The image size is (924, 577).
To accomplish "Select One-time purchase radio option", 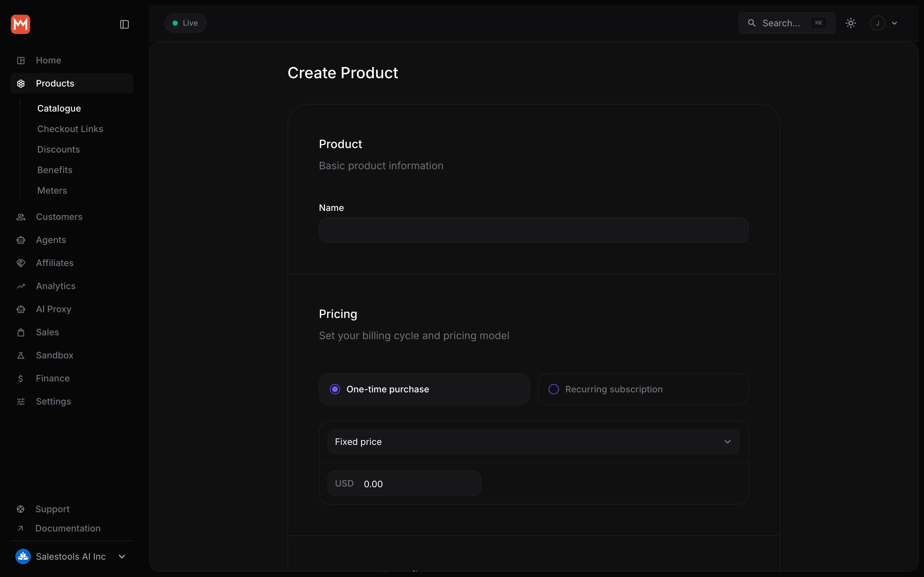I will 424,389.
